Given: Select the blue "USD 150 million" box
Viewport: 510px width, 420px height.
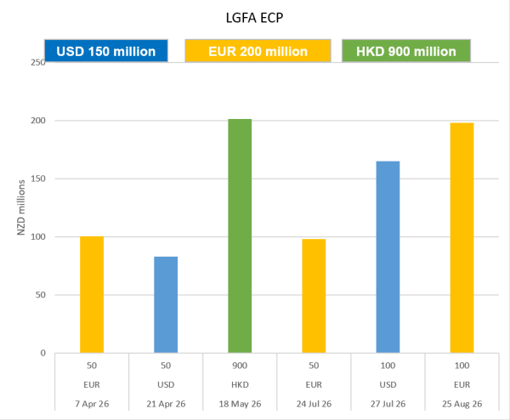Looking at the screenshot, I should click(106, 51).
